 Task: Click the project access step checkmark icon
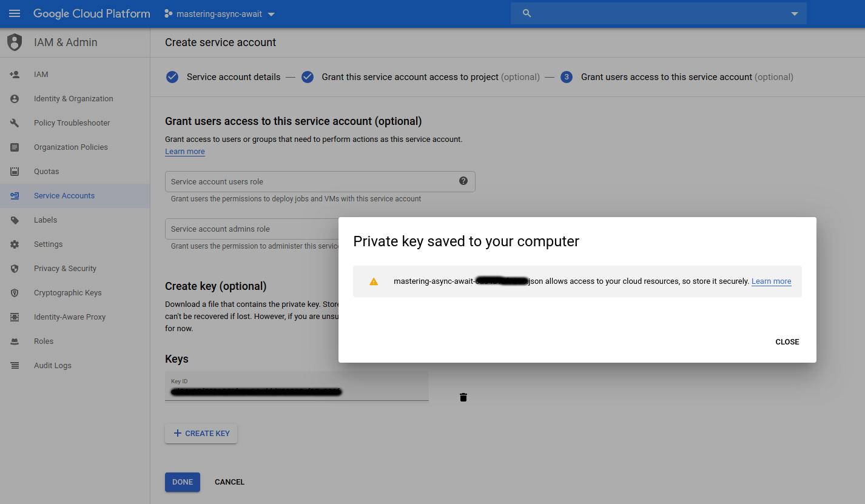coord(308,77)
